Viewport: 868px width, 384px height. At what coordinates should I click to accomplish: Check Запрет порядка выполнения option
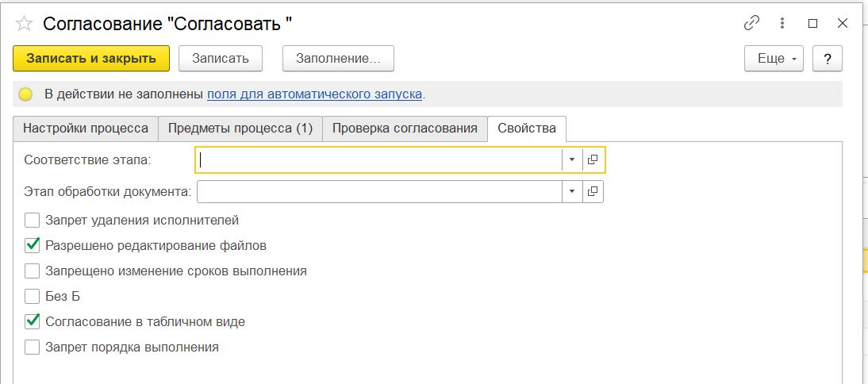pos(32,348)
